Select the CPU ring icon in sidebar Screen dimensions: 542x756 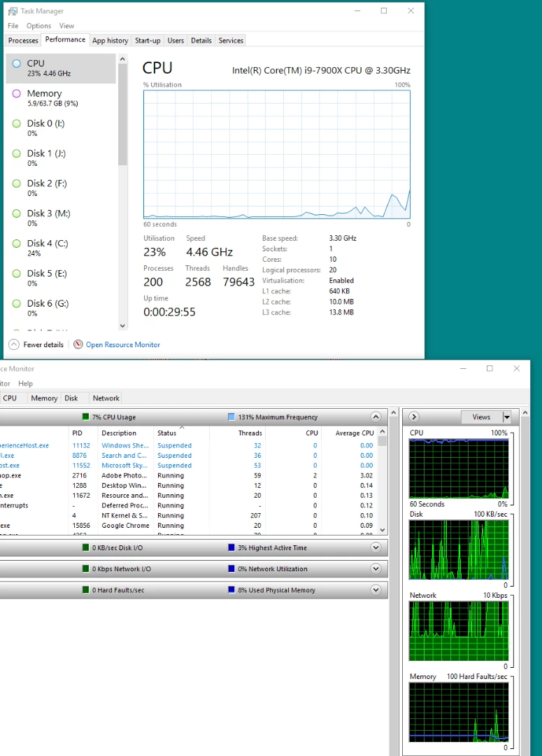click(x=17, y=64)
